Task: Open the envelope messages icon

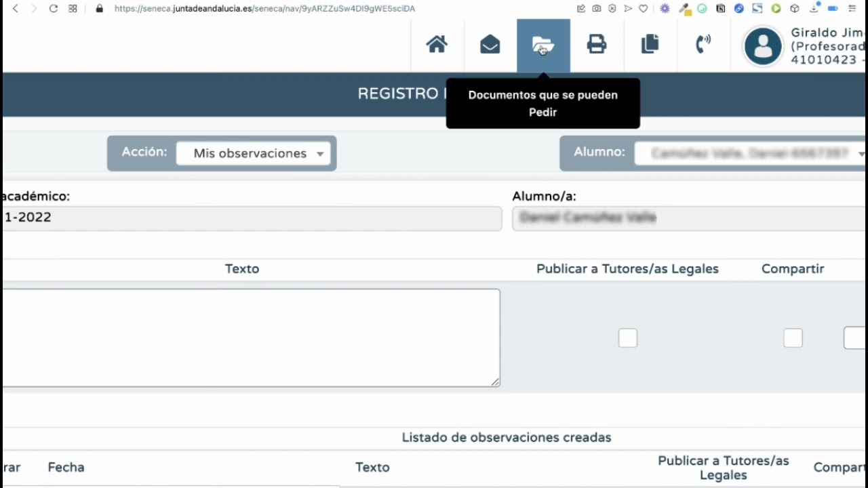Action: click(490, 45)
